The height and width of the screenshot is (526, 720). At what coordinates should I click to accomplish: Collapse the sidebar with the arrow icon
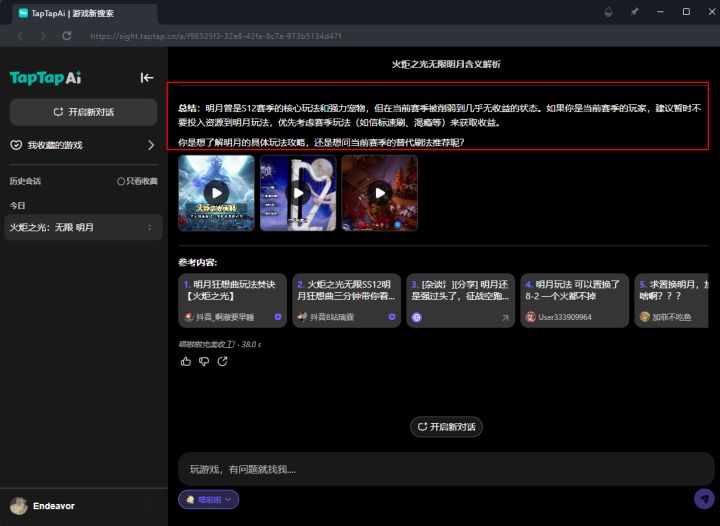(147, 78)
